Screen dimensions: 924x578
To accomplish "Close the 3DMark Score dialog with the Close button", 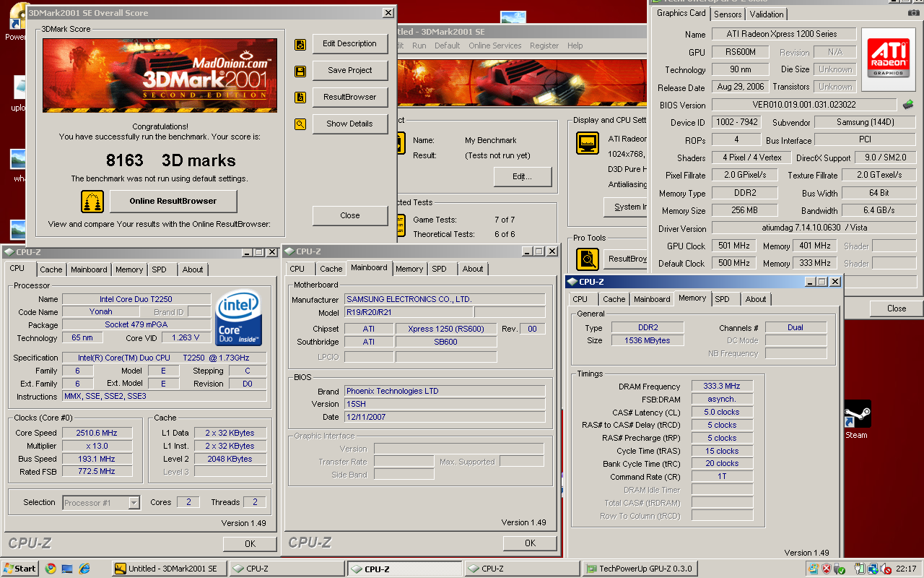I will (350, 215).
